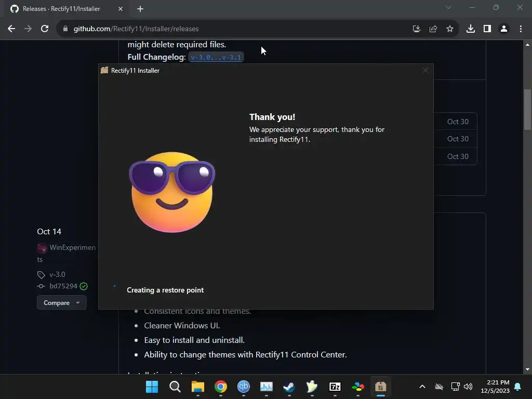Click the sunglasses emoji image

point(172,192)
